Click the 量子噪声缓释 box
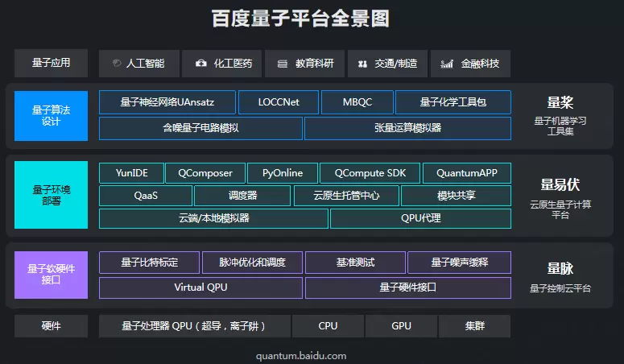 [x=459, y=263]
